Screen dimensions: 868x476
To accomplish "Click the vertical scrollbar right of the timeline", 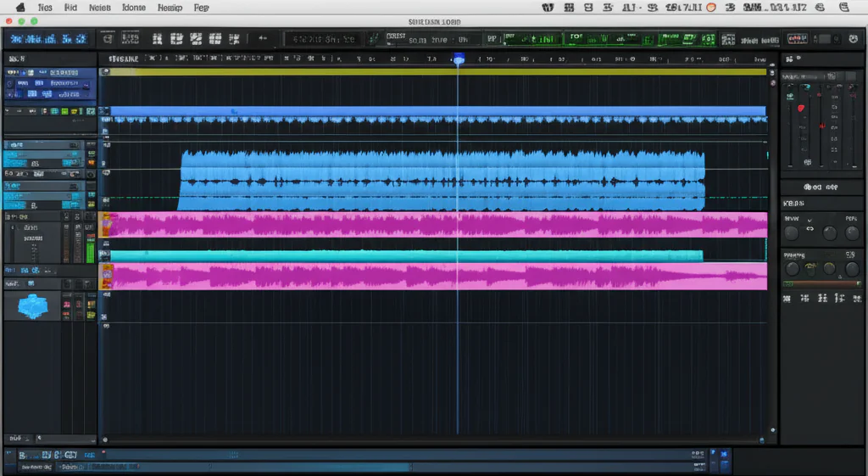I will (773, 249).
